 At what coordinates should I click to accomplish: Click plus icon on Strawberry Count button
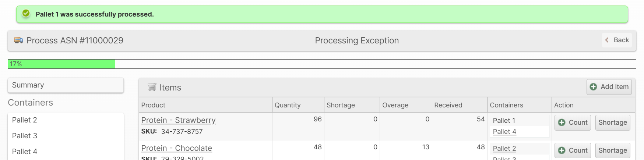562,122
